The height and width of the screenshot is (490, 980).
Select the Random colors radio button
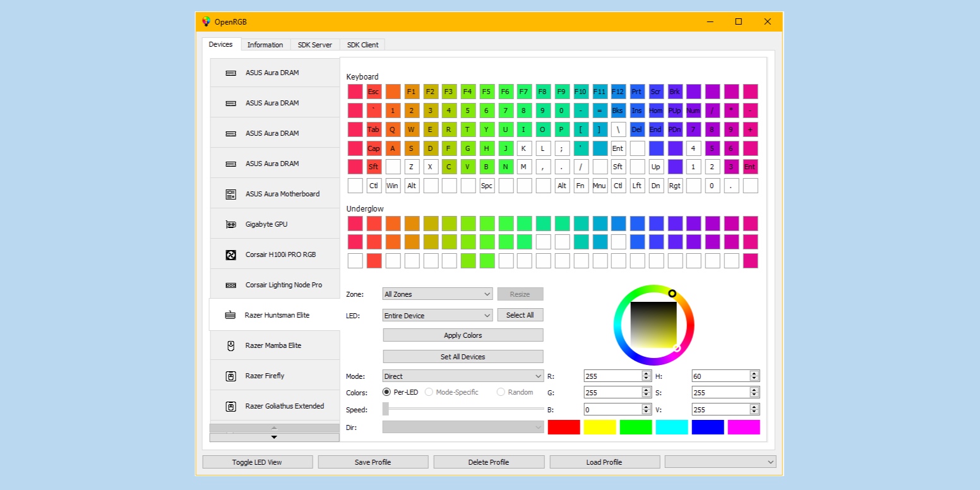(501, 392)
